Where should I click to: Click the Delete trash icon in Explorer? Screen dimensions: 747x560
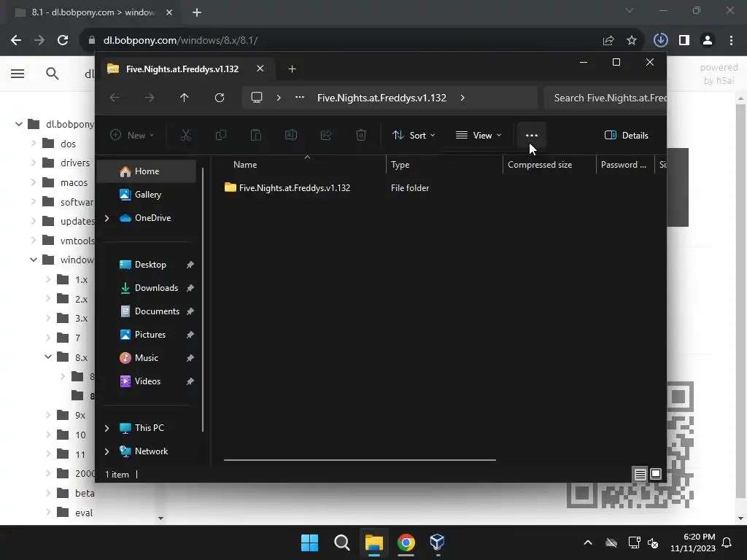coord(361,135)
